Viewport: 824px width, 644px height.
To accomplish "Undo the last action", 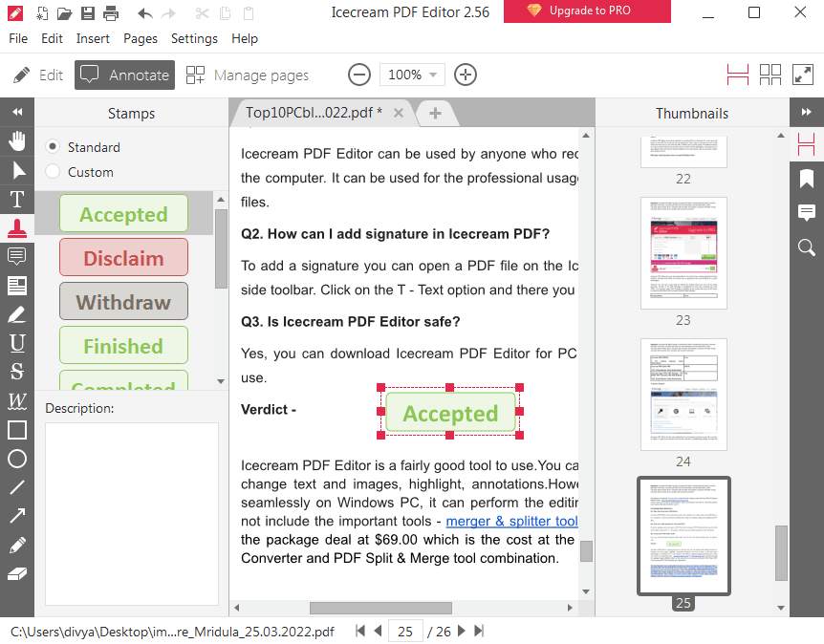I will point(144,12).
